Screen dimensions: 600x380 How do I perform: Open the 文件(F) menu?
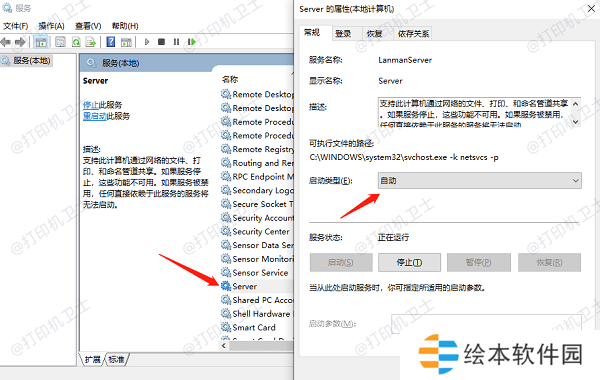[x=16, y=26]
